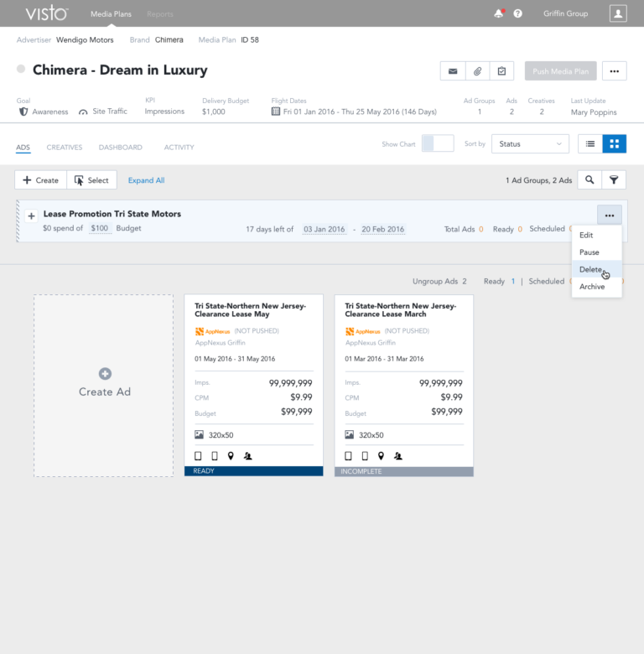Switch to grid view icon

pos(615,144)
